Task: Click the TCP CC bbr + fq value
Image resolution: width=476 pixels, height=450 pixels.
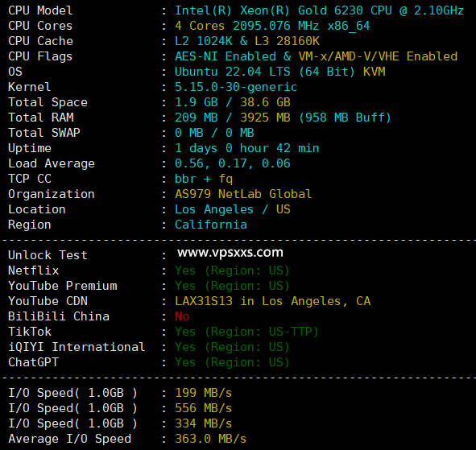Action: (204, 179)
